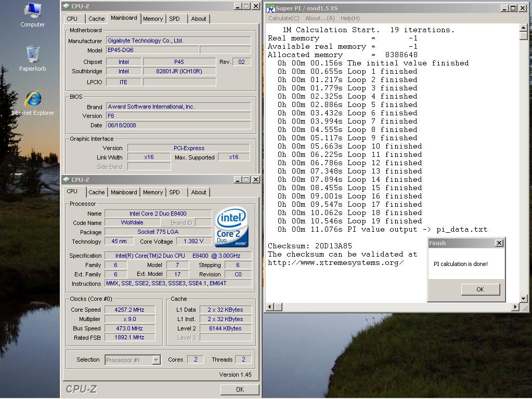
Task: Minimize the top CPU-Z Mainboard window
Action: coord(238,6)
